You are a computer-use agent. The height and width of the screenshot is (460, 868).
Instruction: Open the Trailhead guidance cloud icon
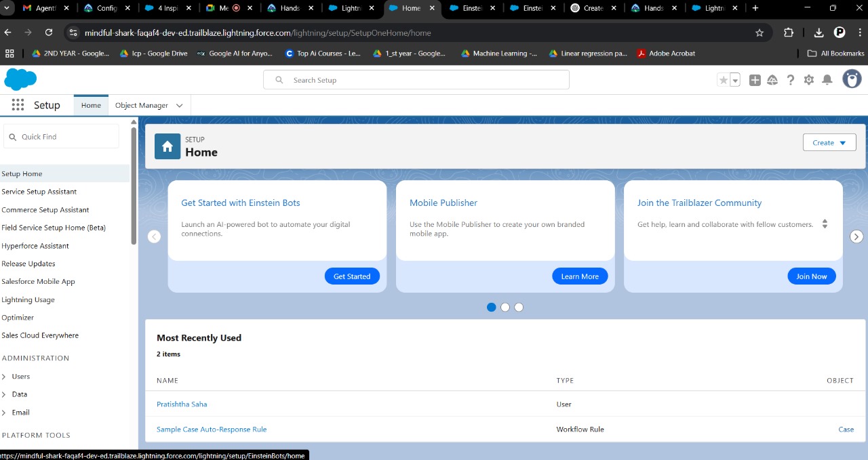(x=772, y=80)
